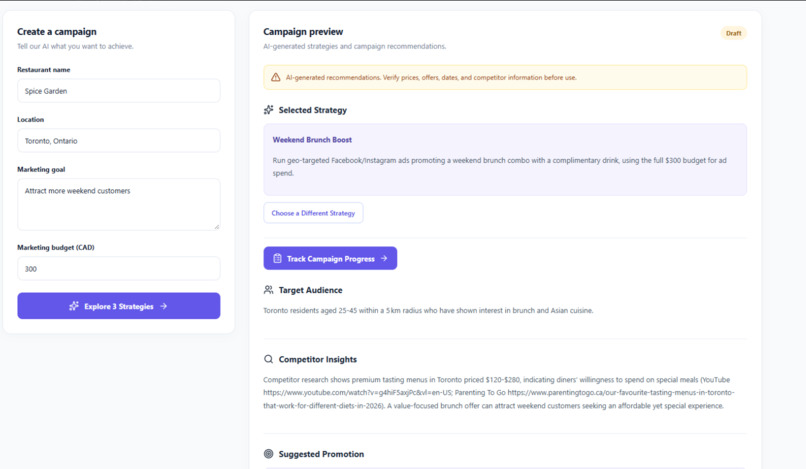The height and width of the screenshot is (469, 806).
Task: Click the Toronto residents aged 25-45 description
Action: [x=428, y=311]
